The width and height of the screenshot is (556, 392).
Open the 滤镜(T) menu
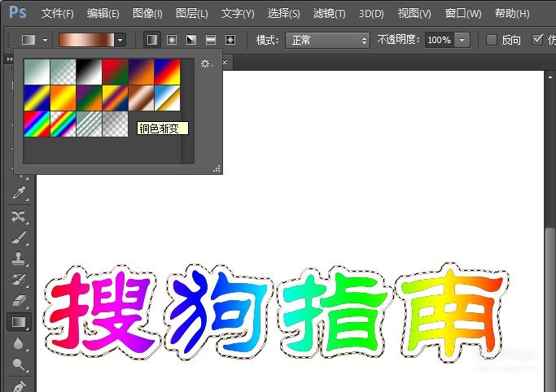(x=330, y=14)
